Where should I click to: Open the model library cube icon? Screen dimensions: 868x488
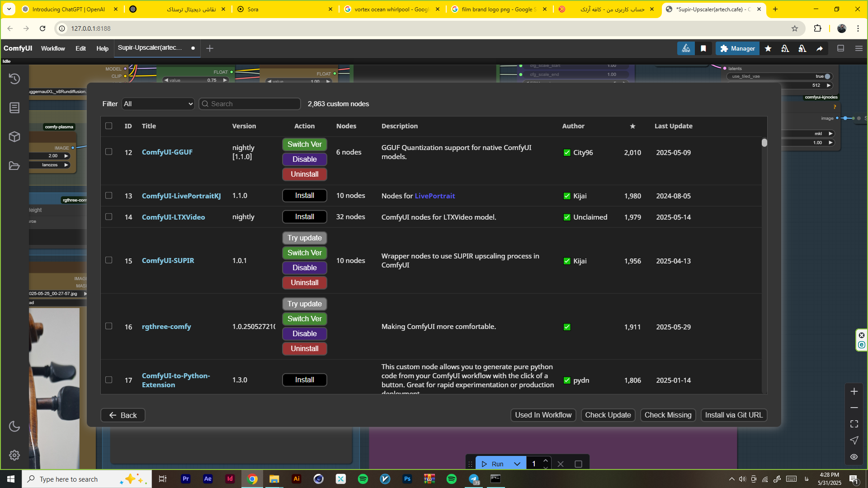pyautogui.click(x=14, y=136)
